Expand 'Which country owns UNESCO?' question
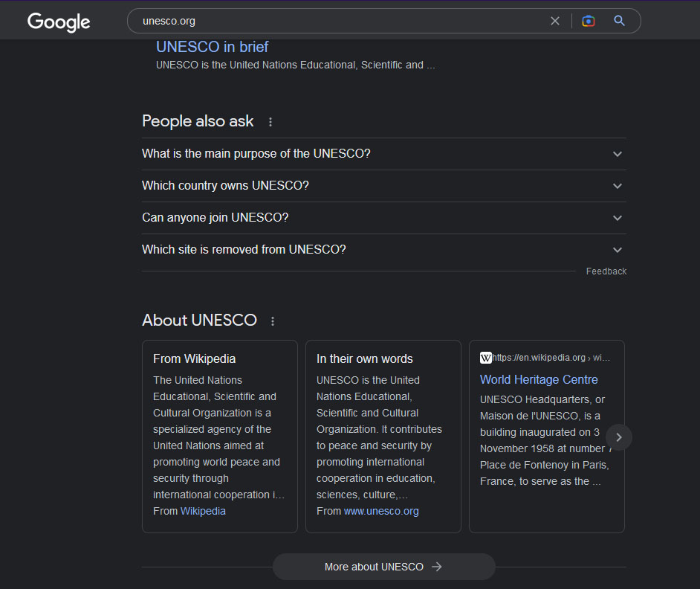Viewport: 700px width, 589px height. (x=384, y=186)
